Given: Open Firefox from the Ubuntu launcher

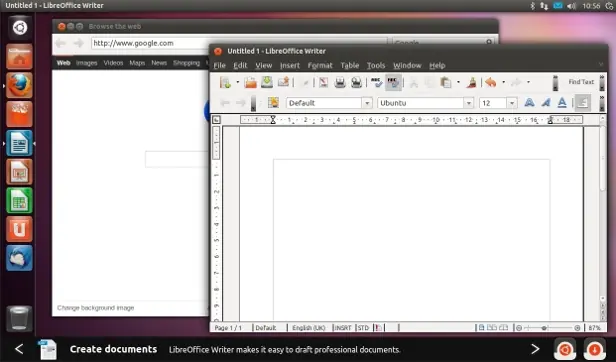Looking at the screenshot, I should [19, 85].
